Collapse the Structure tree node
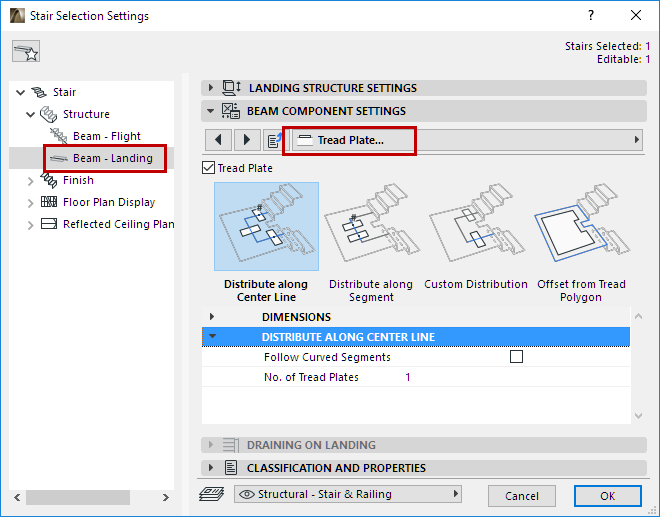 click(30, 114)
